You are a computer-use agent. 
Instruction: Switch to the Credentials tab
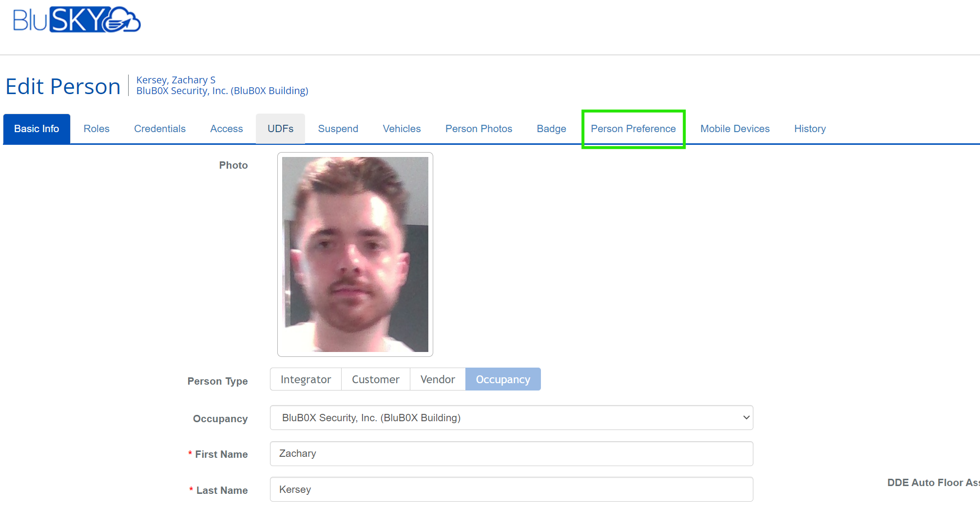[159, 129]
